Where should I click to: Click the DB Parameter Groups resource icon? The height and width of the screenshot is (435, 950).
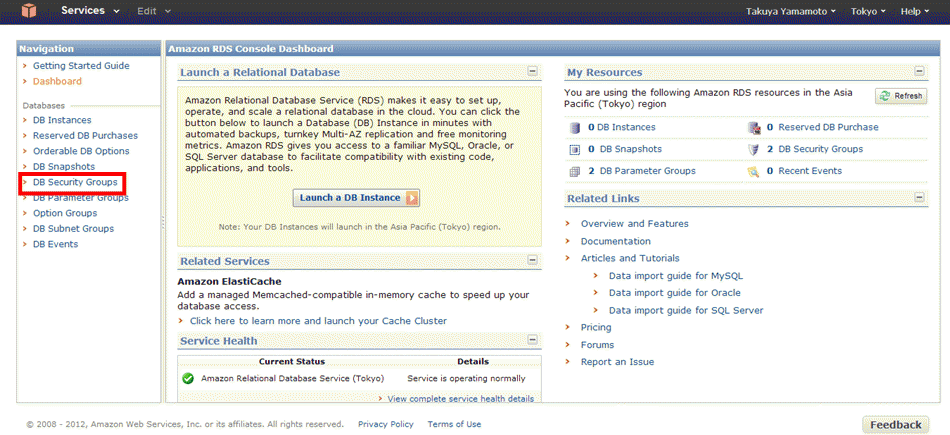click(575, 171)
